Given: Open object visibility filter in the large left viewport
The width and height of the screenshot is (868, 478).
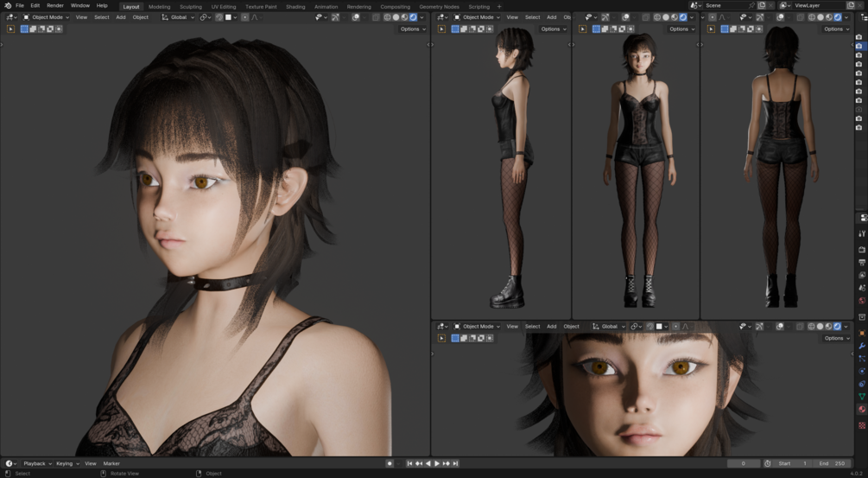Looking at the screenshot, I should pyautogui.click(x=320, y=17).
